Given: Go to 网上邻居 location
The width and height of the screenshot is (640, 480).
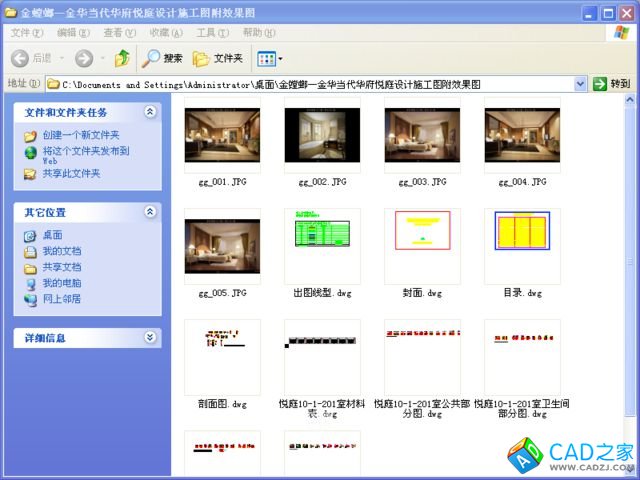Looking at the screenshot, I should 61,299.
